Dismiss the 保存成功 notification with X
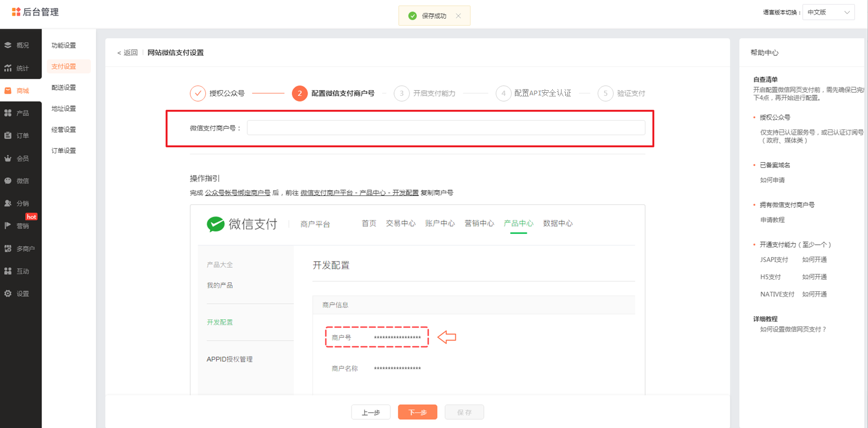Screen dimensions: 868x428 coord(458,16)
